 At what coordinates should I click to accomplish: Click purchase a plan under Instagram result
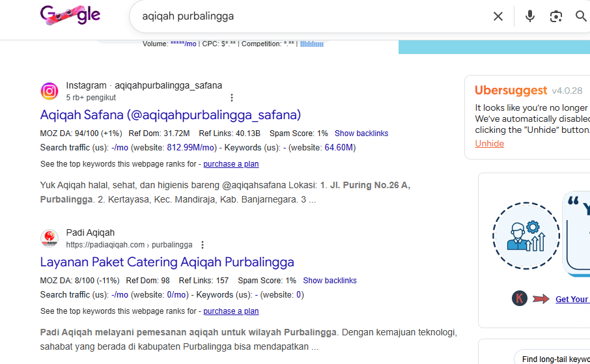[x=231, y=164]
